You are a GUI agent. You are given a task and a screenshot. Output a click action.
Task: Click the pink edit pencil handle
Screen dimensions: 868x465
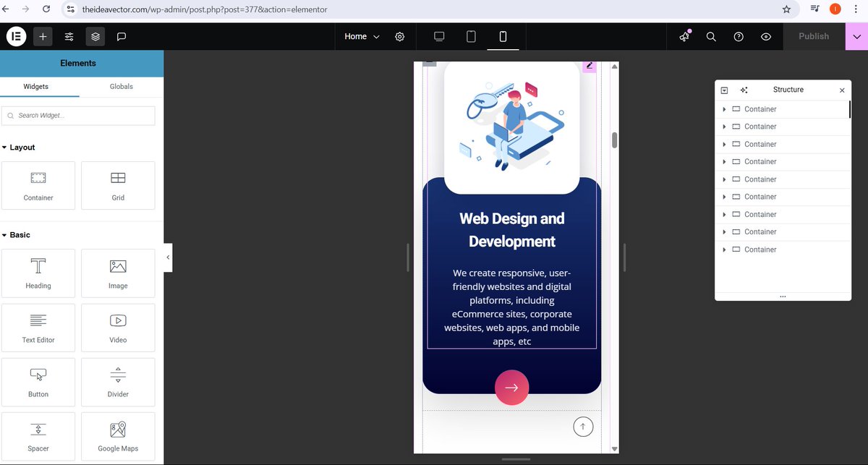coord(590,67)
